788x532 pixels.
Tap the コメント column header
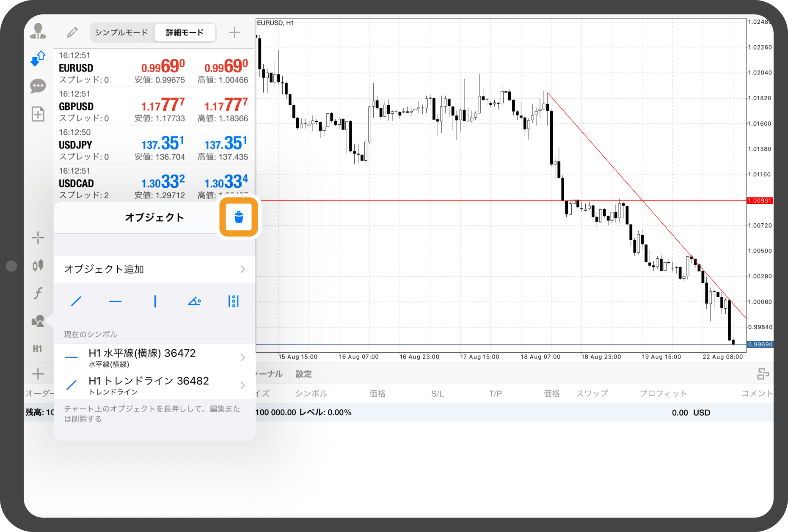[x=757, y=394]
